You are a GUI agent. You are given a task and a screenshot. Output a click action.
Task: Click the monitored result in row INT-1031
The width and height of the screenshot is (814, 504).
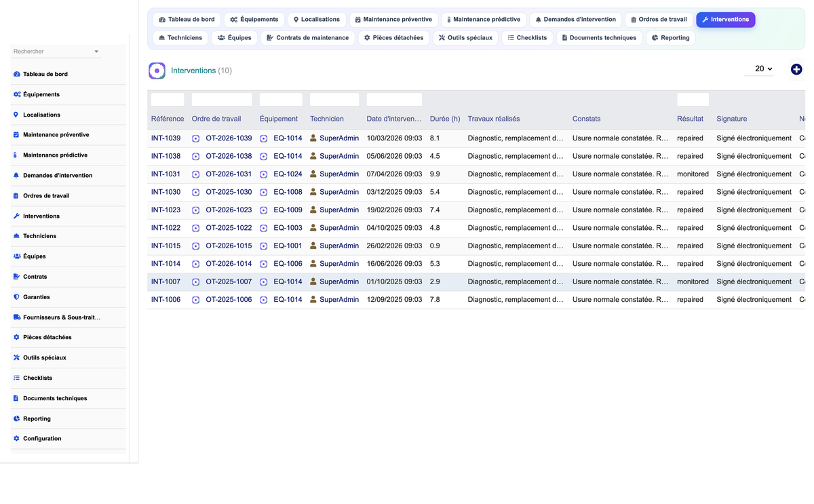tap(693, 174)
